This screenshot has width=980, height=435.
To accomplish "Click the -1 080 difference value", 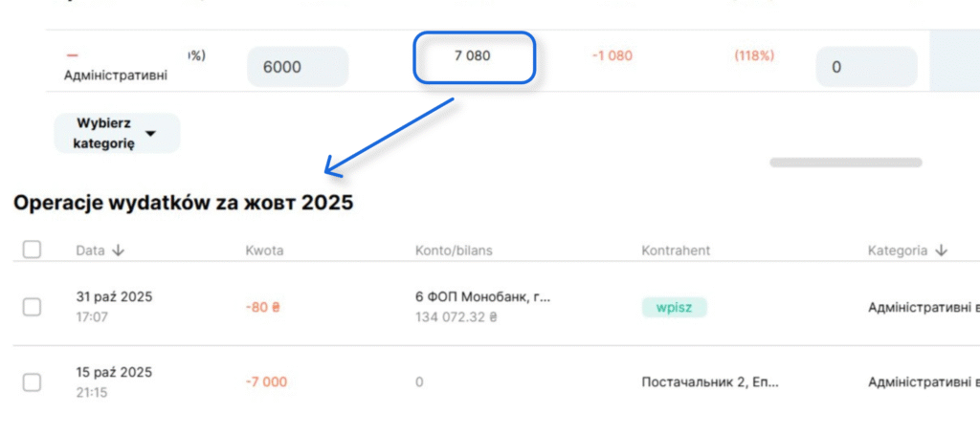I will (x=612, y=56).
